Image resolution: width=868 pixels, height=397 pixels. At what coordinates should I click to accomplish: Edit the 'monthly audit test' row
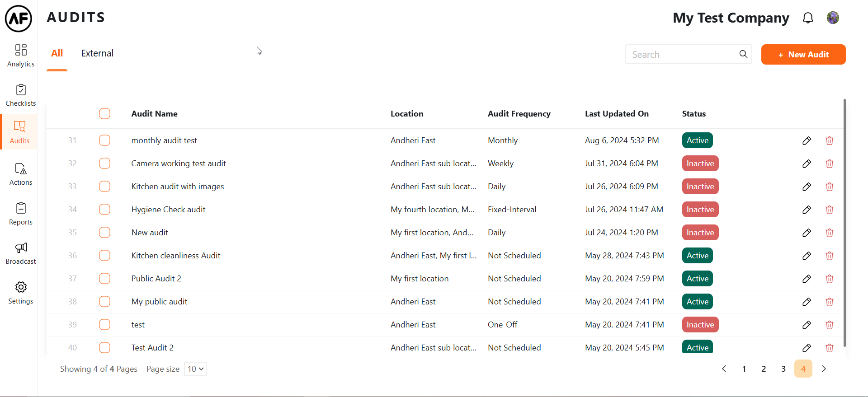[x=807, y=141]
